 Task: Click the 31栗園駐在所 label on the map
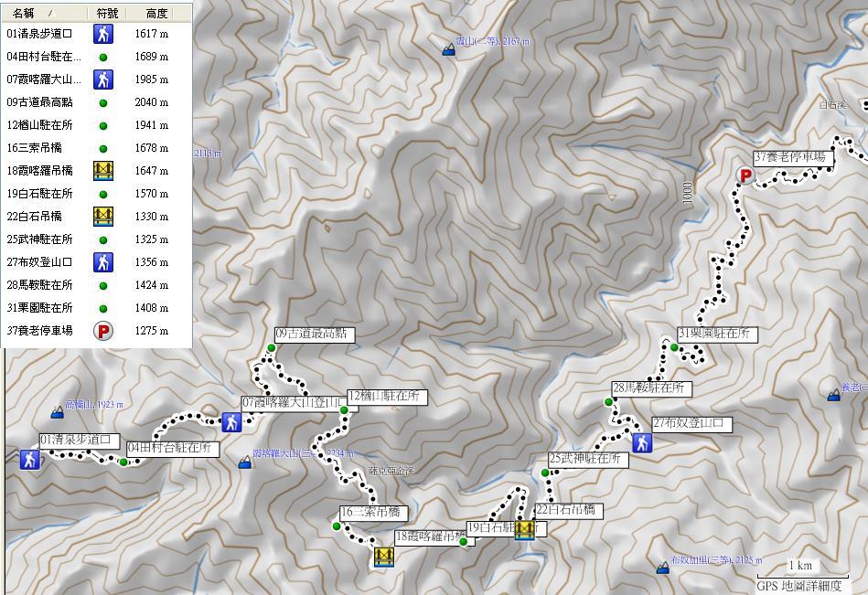pos(718,334)
